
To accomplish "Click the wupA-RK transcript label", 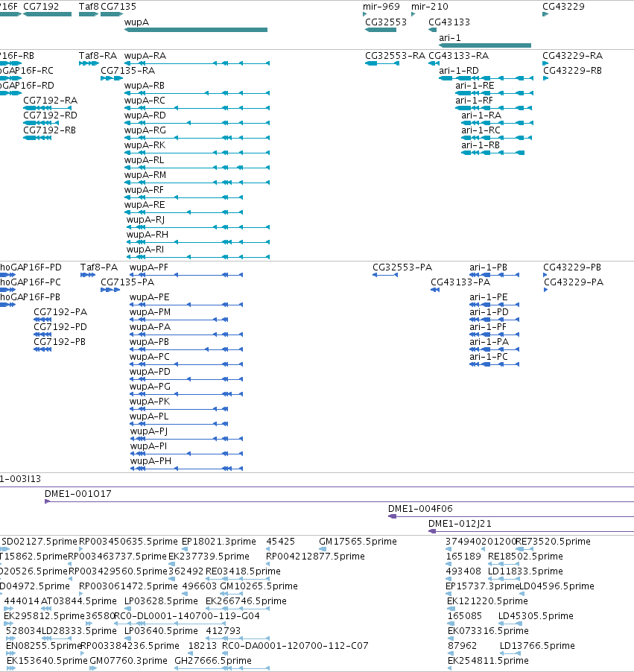I will click(x=145, y=145).
